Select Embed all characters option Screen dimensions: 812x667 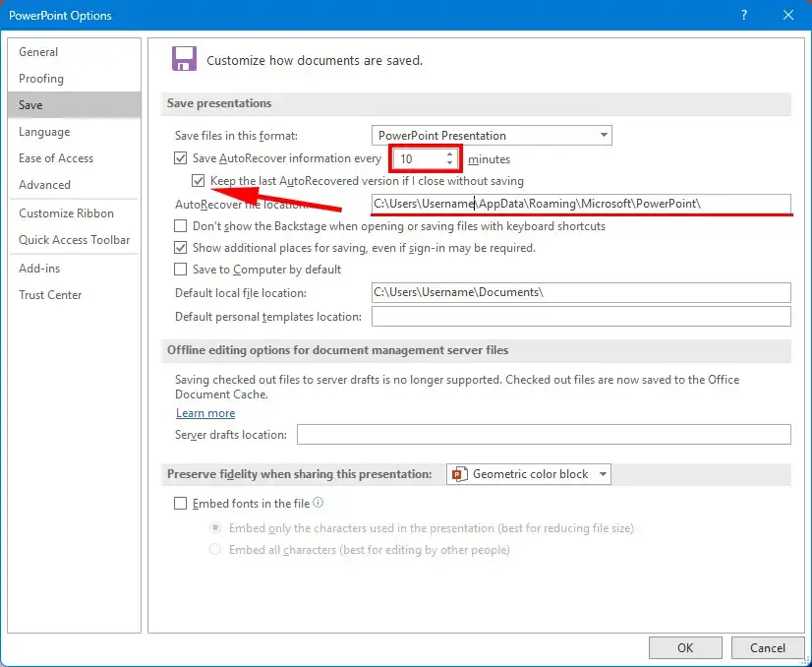[215, 549]
